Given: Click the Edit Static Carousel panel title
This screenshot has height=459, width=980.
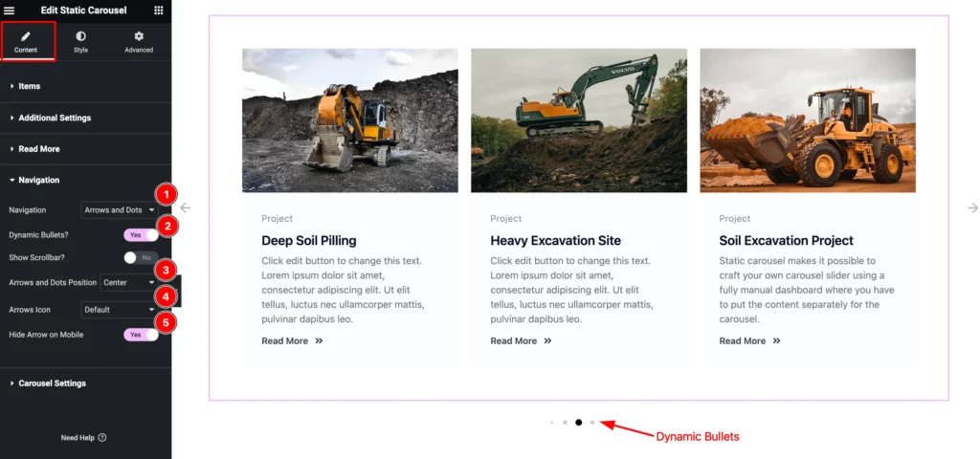Looking at the screenshot, I should coord(84,10).
